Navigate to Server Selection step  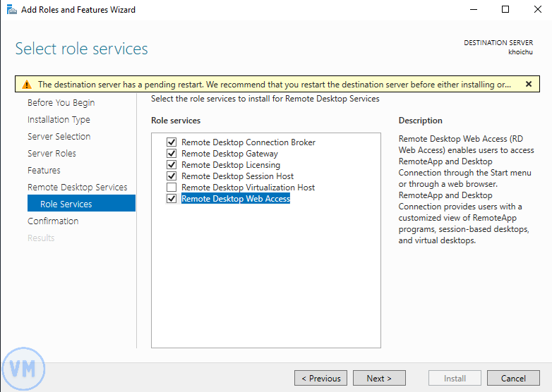click(59, 137)
